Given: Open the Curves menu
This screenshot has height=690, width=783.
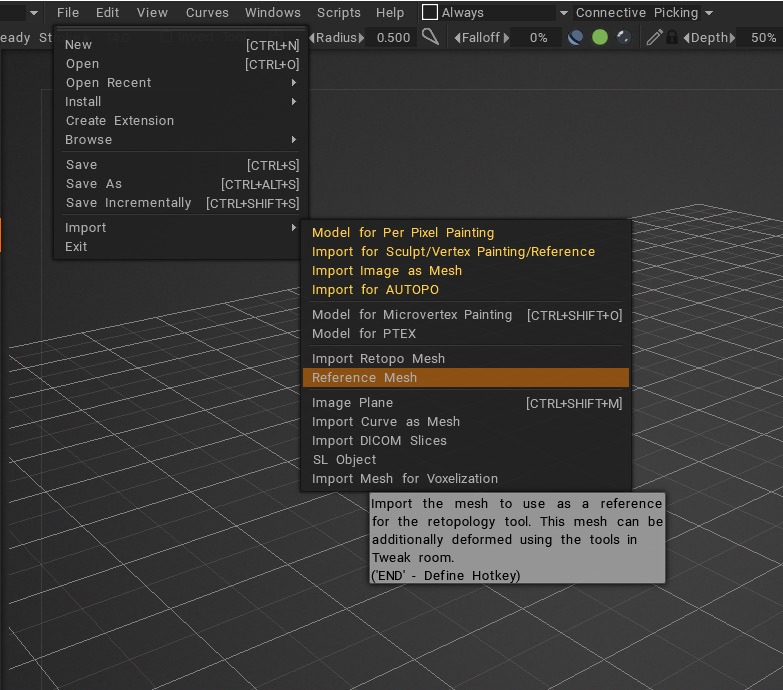Looking at the screenshot, I should click(207, 12).
